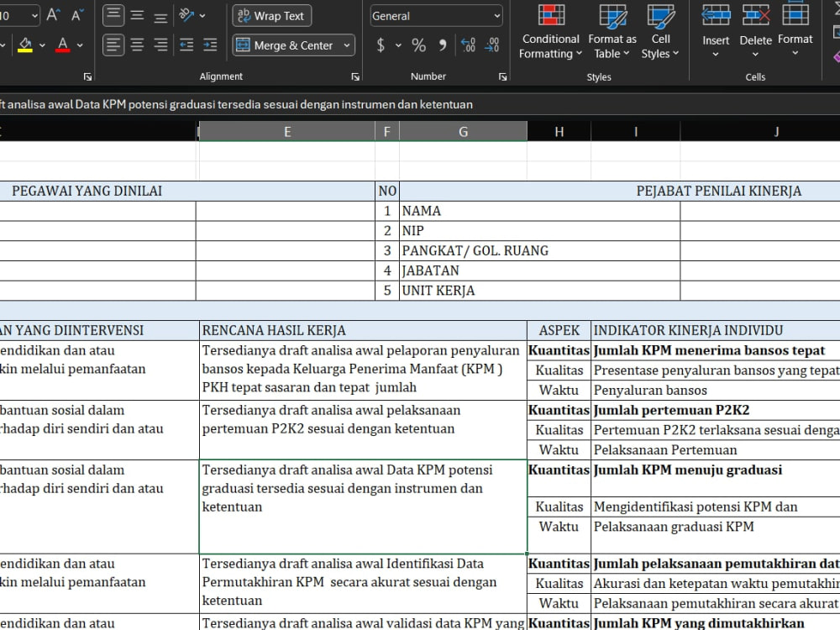Image resolution: width=840 pixels, height=630 pixels.
Task: Open Conditional Formatting menu
Action: [x=550, y=31]
